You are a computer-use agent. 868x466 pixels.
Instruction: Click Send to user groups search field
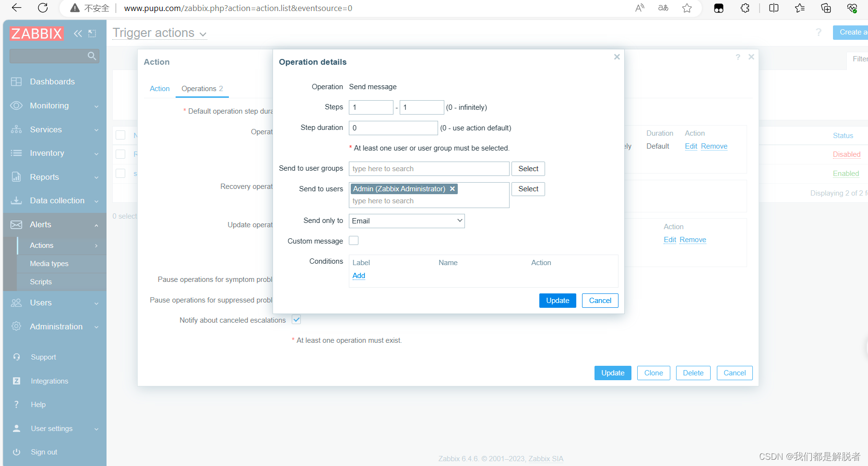429,169
